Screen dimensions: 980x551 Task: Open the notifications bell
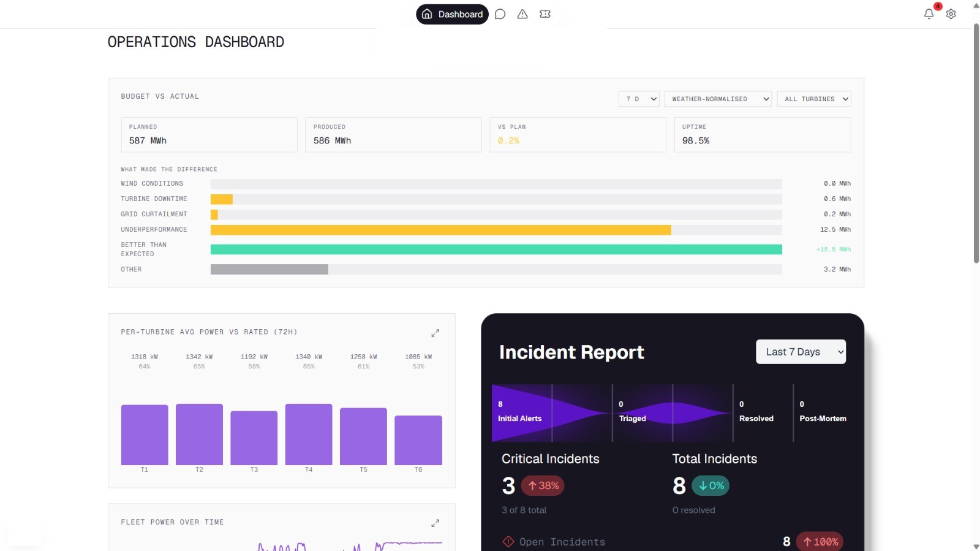coord(929,14)
